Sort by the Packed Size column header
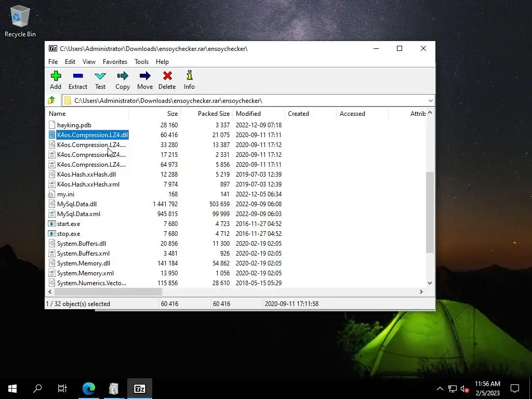The image size is (532, 399). point(207,114)
